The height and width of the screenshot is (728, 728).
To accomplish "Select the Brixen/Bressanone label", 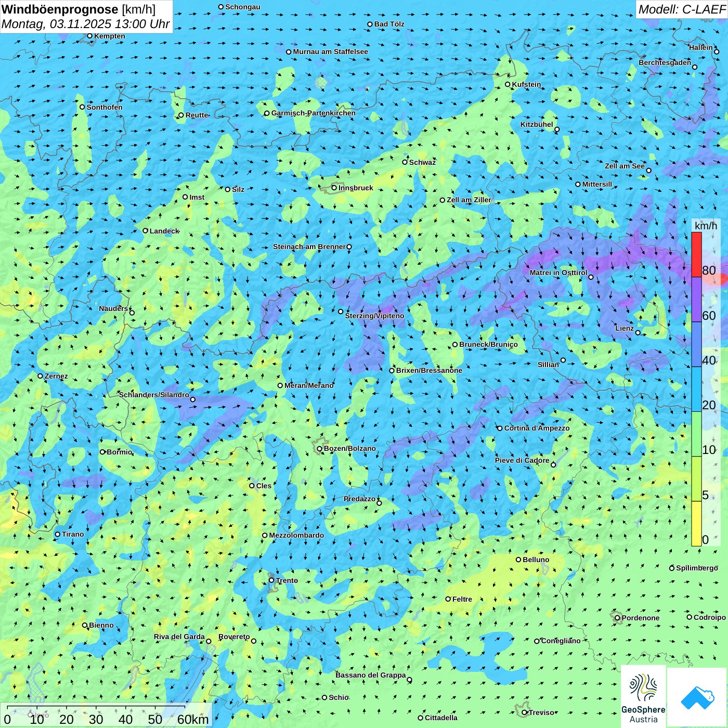I will 429,370.
